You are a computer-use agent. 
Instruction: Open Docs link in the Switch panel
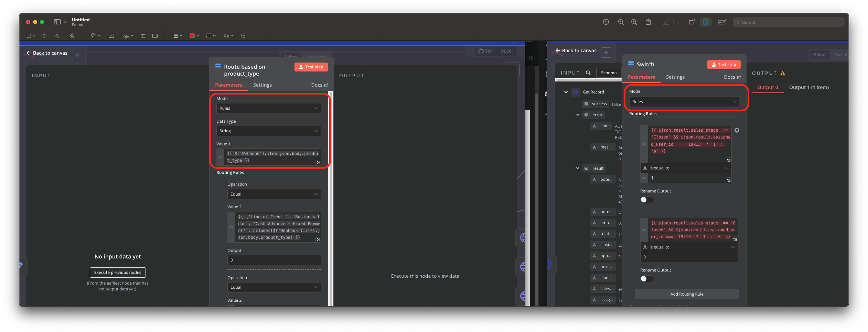(732, 77)
